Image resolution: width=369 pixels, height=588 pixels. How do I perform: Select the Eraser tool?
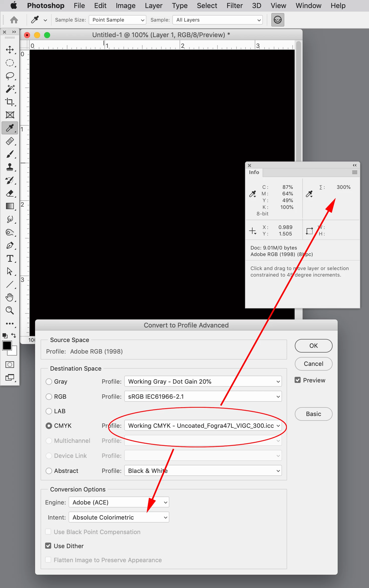(10, 193)
